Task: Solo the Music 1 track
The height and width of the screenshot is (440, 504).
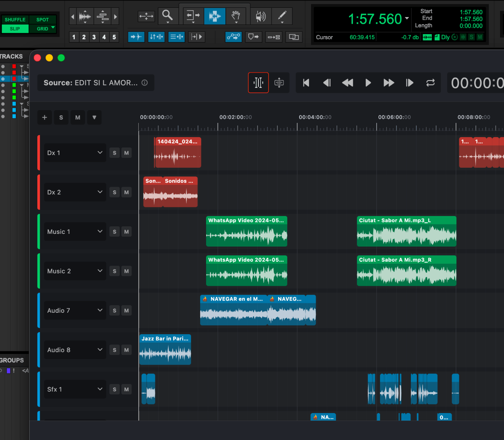Action: pos(114,231)
